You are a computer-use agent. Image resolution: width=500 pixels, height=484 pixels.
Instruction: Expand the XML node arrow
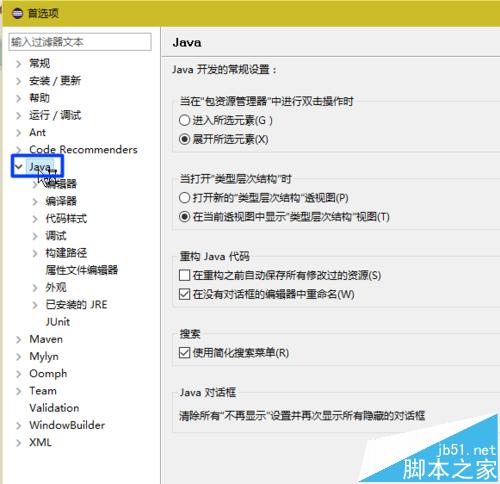(x=19, y=443)
